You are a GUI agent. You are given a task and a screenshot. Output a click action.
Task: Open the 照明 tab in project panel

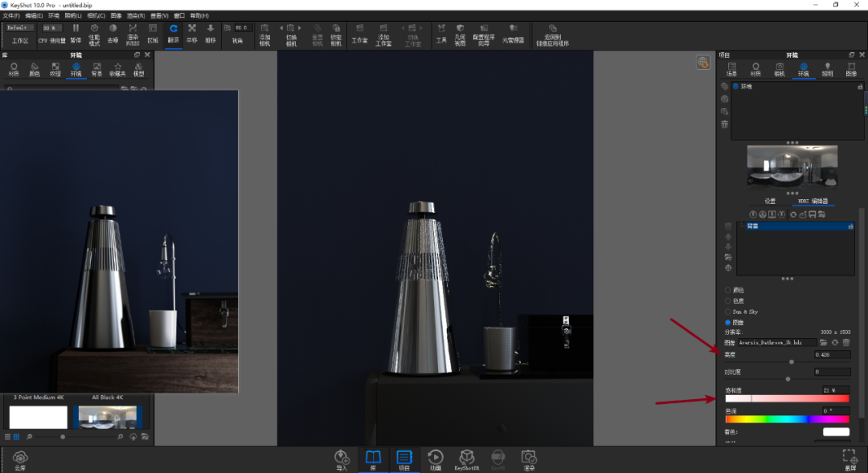(x=828, y=70)
